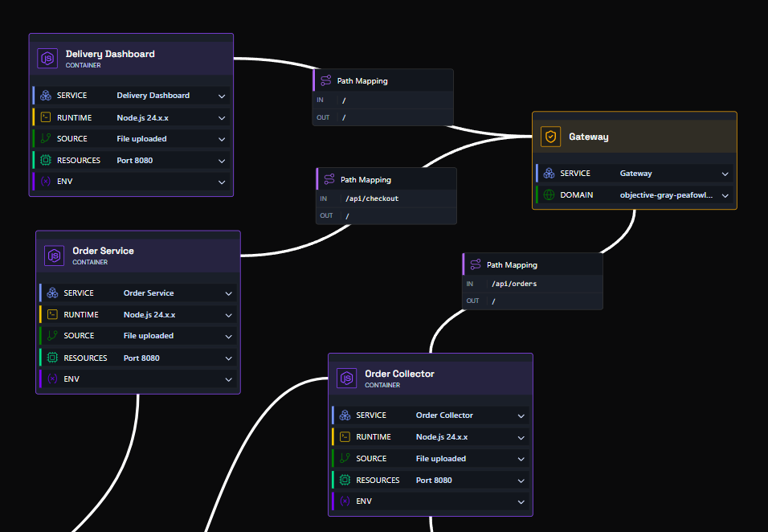Image resolution: width=768 pixels, height=532 pixels.
Task: Click the route icon on the '/' Path Mapping
Action: pos(325,80)
